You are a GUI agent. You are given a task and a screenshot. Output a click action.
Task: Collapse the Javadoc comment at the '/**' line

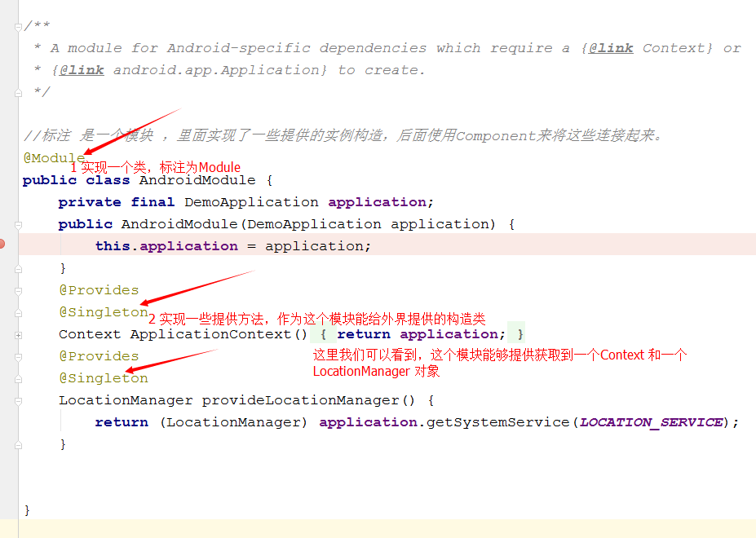tap(18, 27)
